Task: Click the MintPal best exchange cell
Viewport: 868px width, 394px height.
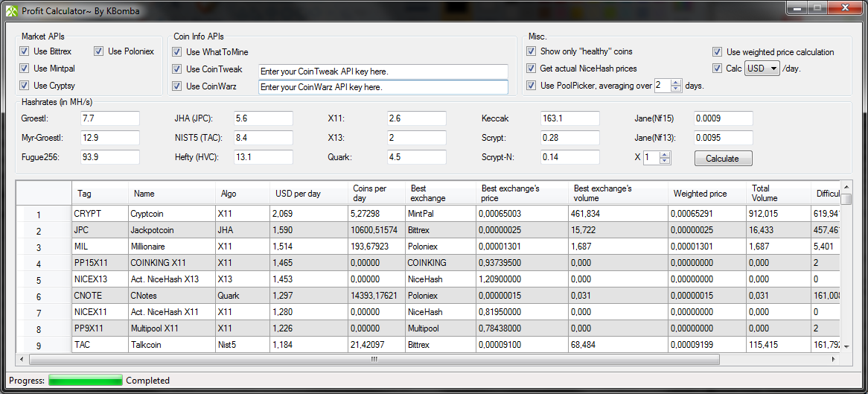Action: (x=441, y=214)
